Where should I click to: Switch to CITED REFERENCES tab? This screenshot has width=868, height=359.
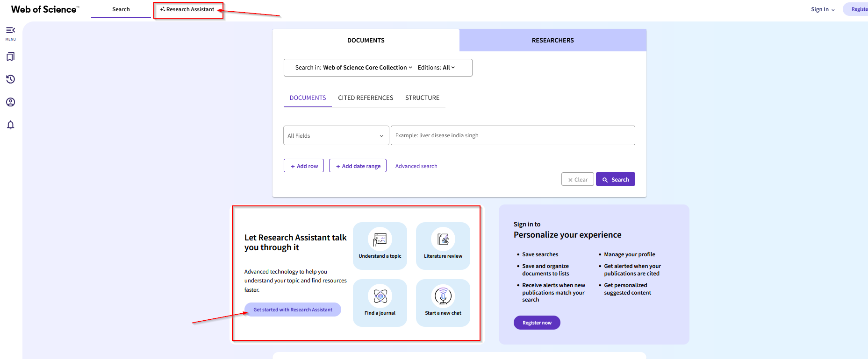click(x=366, y=98)
